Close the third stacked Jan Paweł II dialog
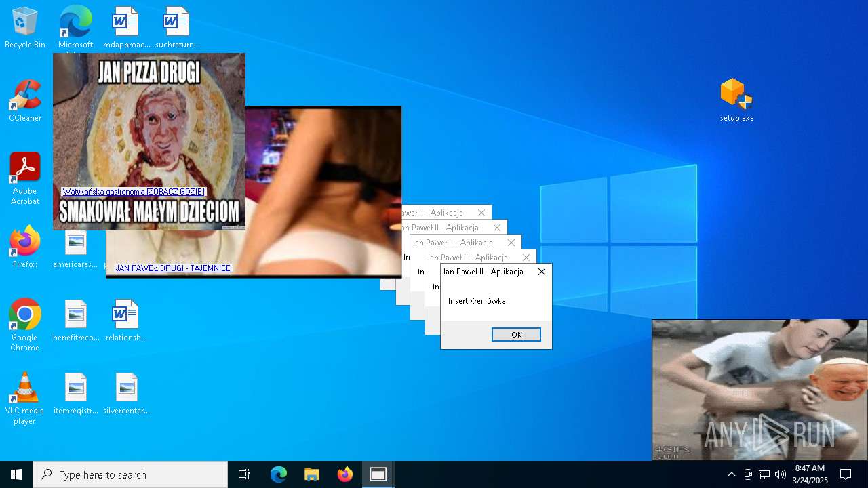The width and height of the screenshot is (868, 488). click(x=511, y=243)
